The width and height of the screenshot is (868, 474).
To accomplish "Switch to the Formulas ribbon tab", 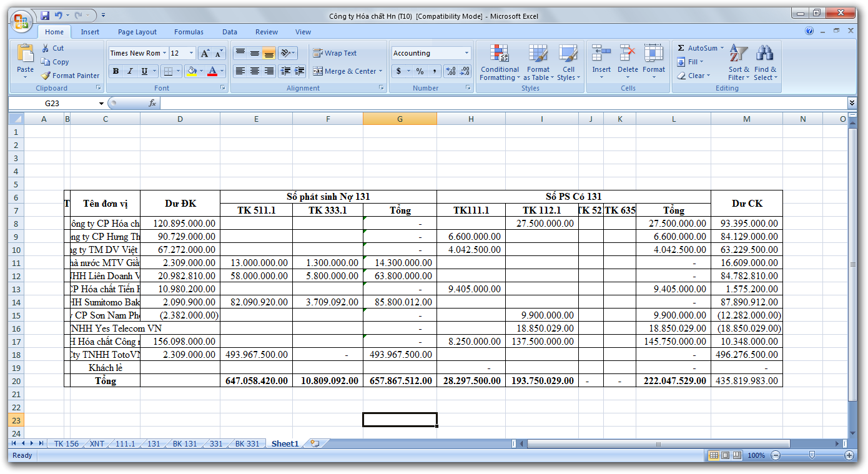I will pos(189,32).
